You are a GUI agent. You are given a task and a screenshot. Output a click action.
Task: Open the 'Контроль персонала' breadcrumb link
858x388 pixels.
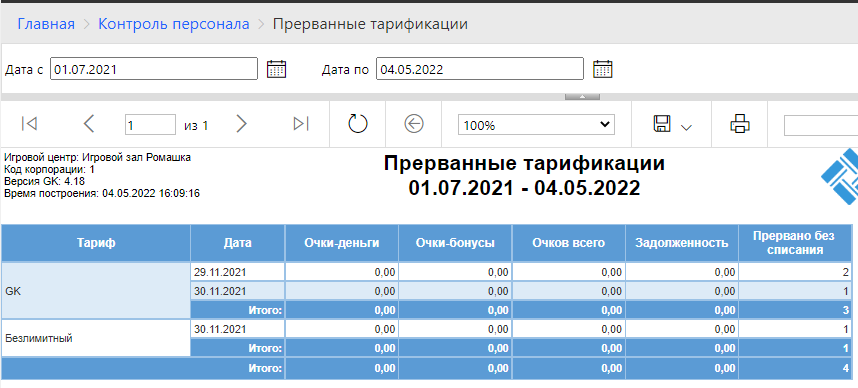pyautogui.click(x=173, y=24)
